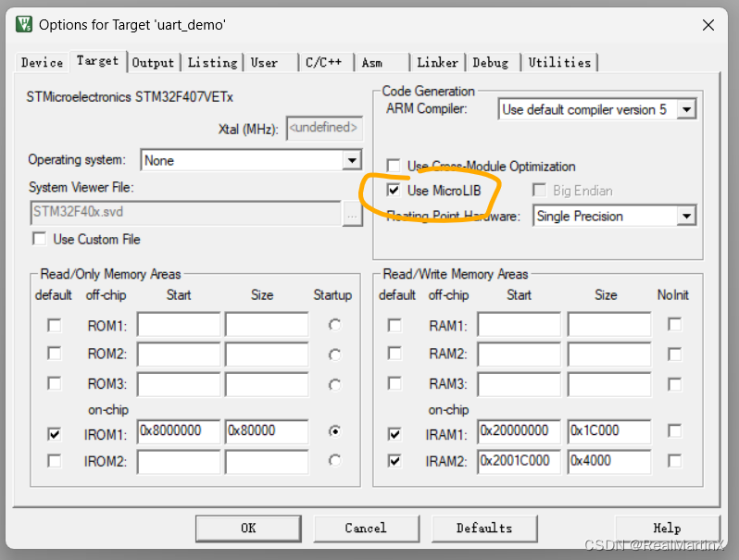This screenshot has width=739, height=560.
Task: Check the ROM2 default checkbox
Action: 55,354
